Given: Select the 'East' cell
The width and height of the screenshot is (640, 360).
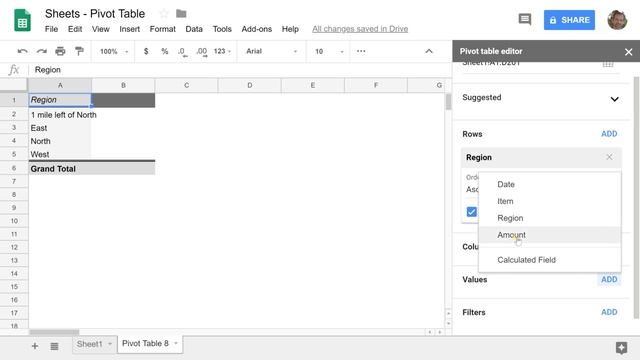Looking at the screenshot, I should pyautogui.click(x=60, y=128).
